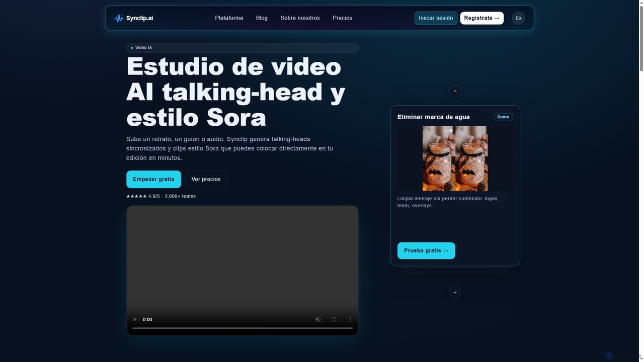
Task: Show next demo card with down chevron
Action: [x=455, y=292]
